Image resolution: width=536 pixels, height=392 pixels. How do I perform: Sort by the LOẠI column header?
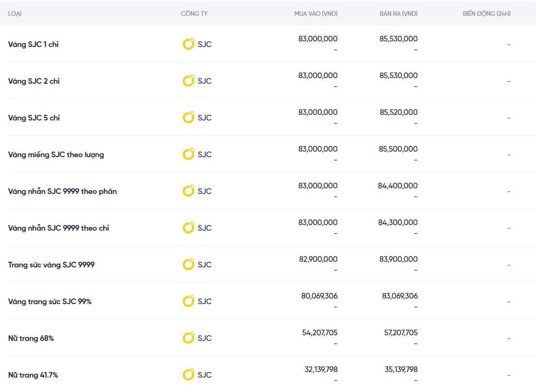[x=15, y=13]
